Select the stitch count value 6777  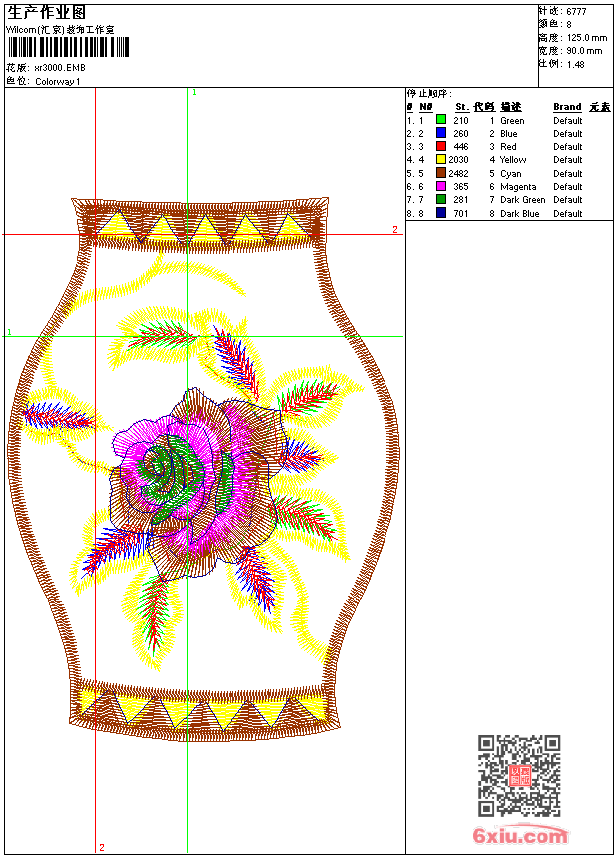[x=576, y=12]
